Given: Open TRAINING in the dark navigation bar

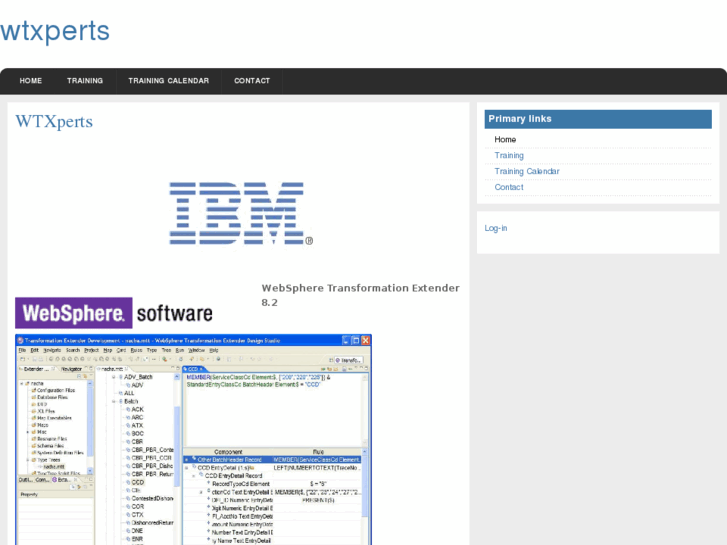Looking at the screenshot, I should click(x=85, y=81).
